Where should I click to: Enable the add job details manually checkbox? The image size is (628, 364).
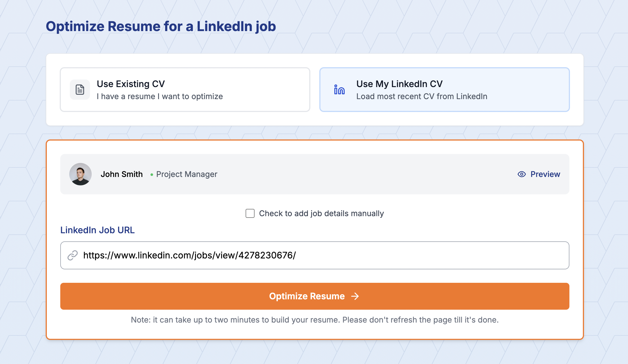(250, 213)
